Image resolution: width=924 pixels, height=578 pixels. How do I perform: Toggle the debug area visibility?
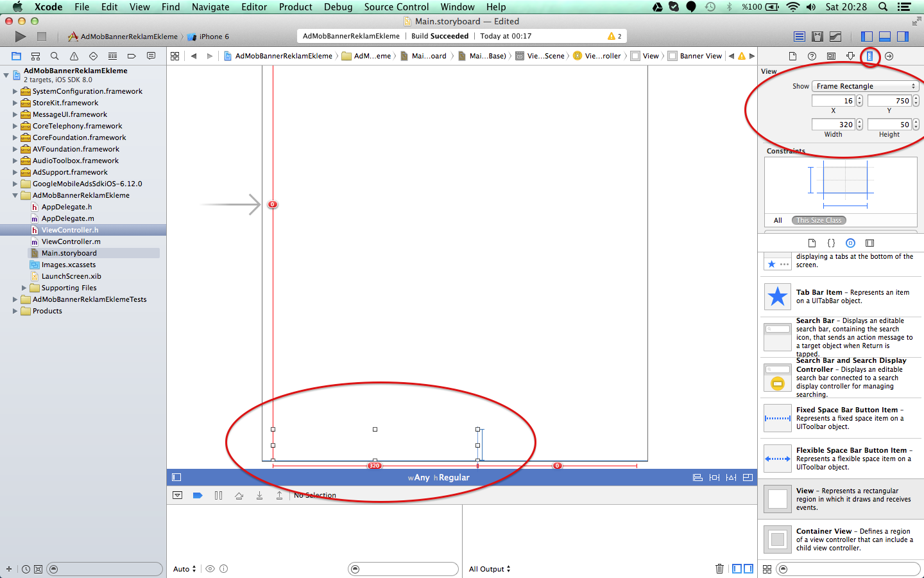884,37
